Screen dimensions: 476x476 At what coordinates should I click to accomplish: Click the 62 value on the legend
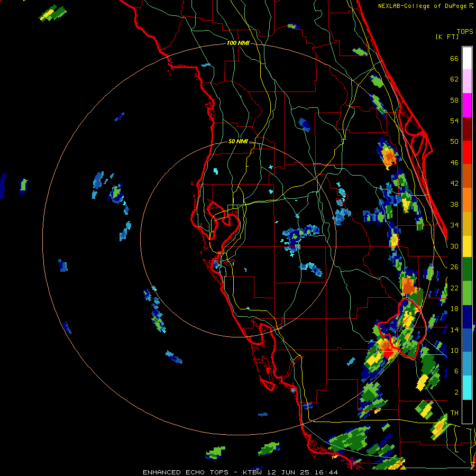(454, 79)
